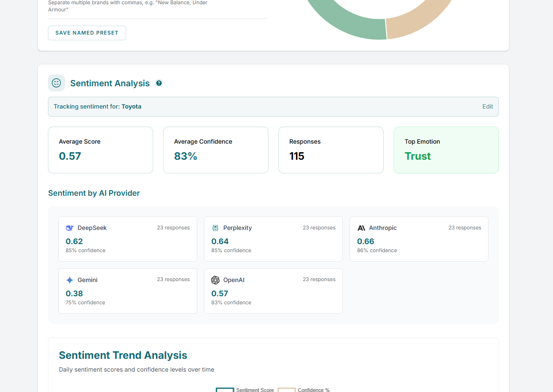This screenshot has width=553, height=392.
Task: Click the Gemini provider name
Action: [87, 280]
